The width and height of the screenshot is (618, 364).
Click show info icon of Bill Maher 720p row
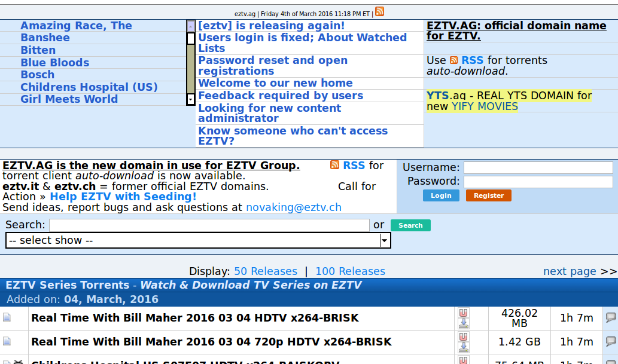coord(7,341)
